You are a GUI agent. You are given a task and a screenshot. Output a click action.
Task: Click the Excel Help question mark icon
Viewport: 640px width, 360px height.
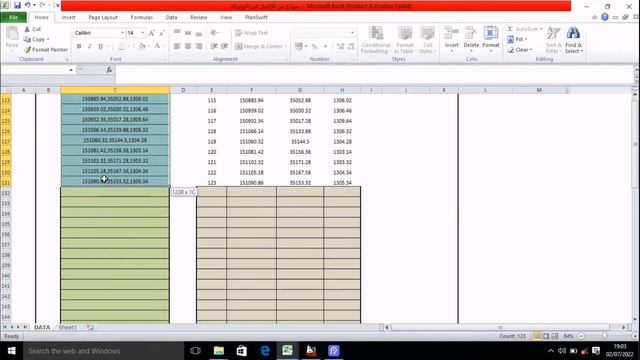click(x=604, y=17)
